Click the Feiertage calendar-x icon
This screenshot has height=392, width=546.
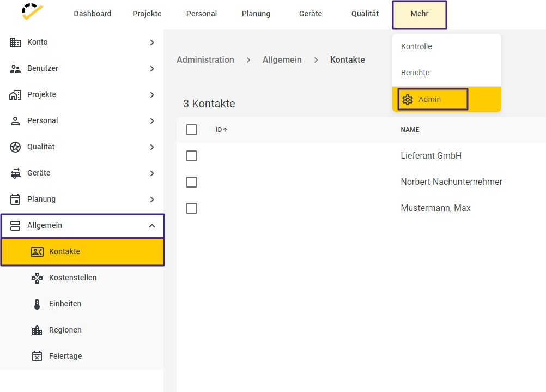tap(37, 356)
